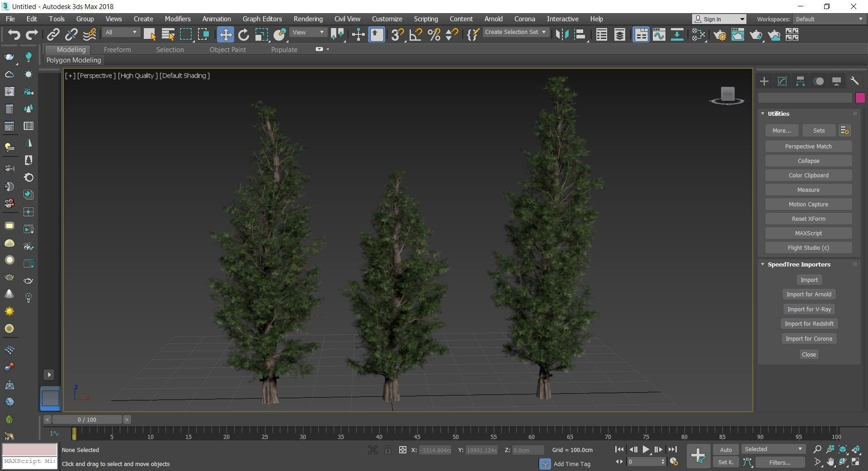868x471 pixels.
Task: Toggle the Spinner Snap button
Action: pos(452,34)
